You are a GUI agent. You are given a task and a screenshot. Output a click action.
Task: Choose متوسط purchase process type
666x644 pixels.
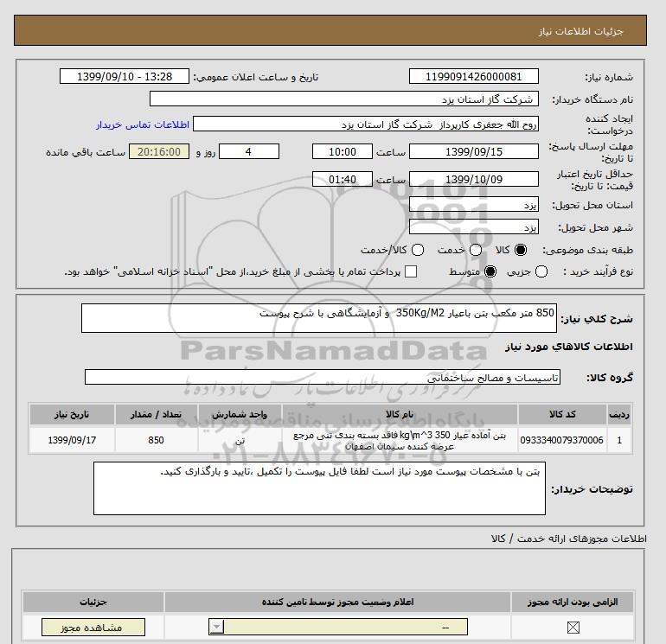pos(490,271)
